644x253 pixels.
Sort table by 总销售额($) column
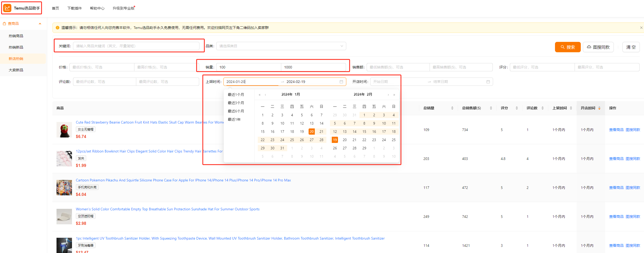(491, 108)
